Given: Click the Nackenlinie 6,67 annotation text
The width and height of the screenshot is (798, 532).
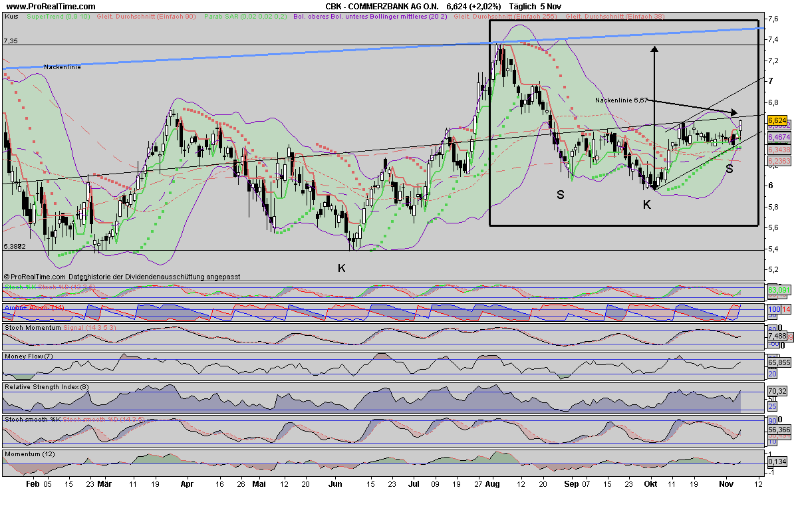Looking at the screenshot, I should tap(621, 100).
